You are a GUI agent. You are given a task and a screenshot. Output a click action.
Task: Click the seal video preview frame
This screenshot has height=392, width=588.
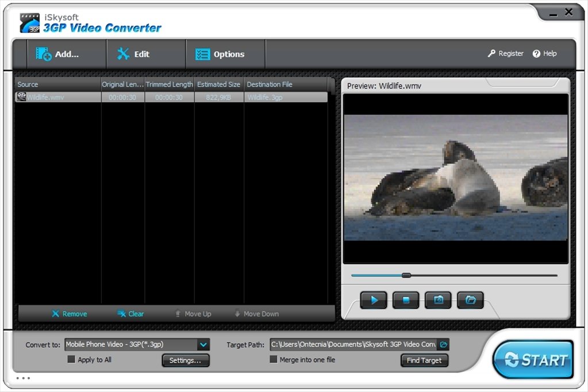click(456, 178)
